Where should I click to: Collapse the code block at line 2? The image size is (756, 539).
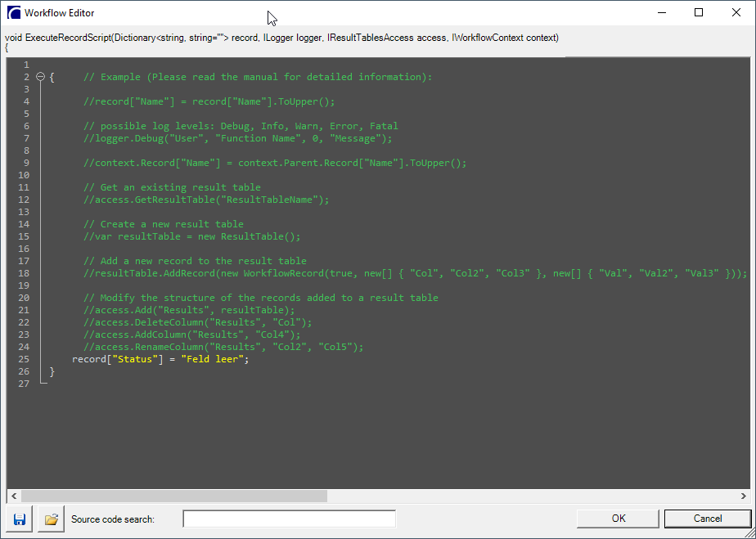click(41, 77)
